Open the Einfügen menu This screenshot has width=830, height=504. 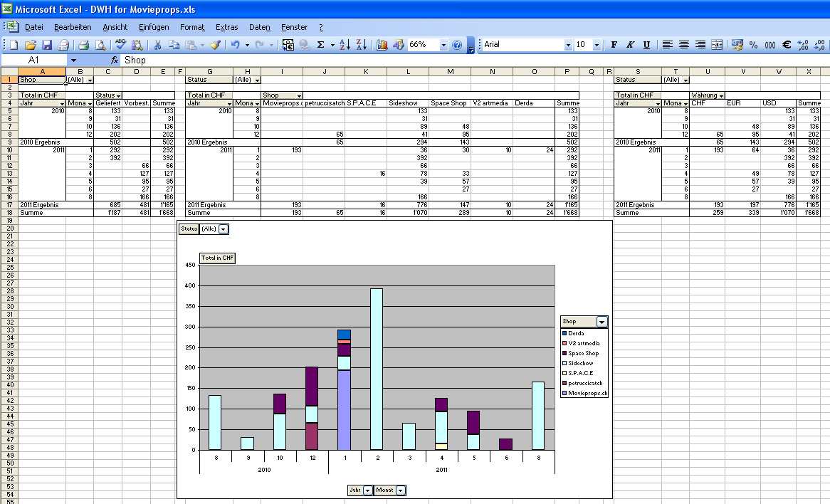coord(154,27)
